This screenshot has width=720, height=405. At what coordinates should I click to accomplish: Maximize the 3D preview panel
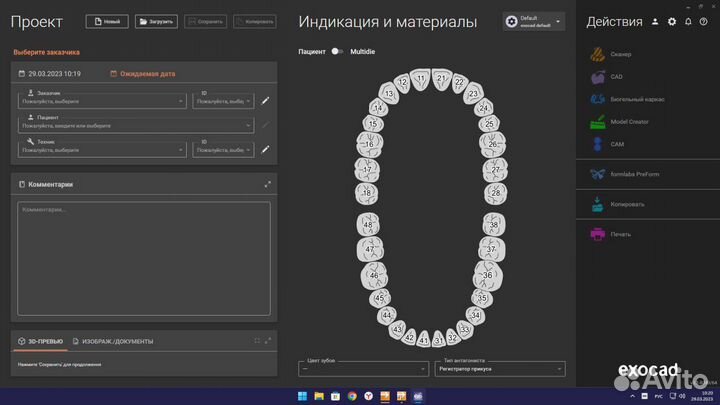[268, 341]
